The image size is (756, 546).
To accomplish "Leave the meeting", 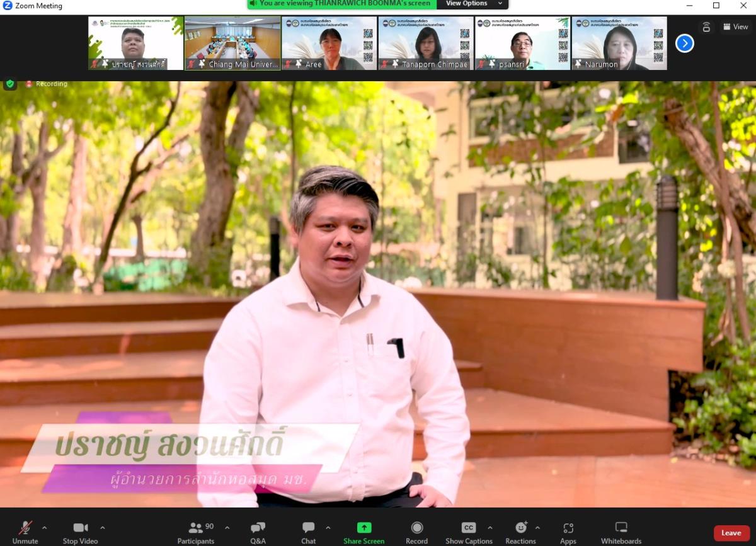I will 731,533.
